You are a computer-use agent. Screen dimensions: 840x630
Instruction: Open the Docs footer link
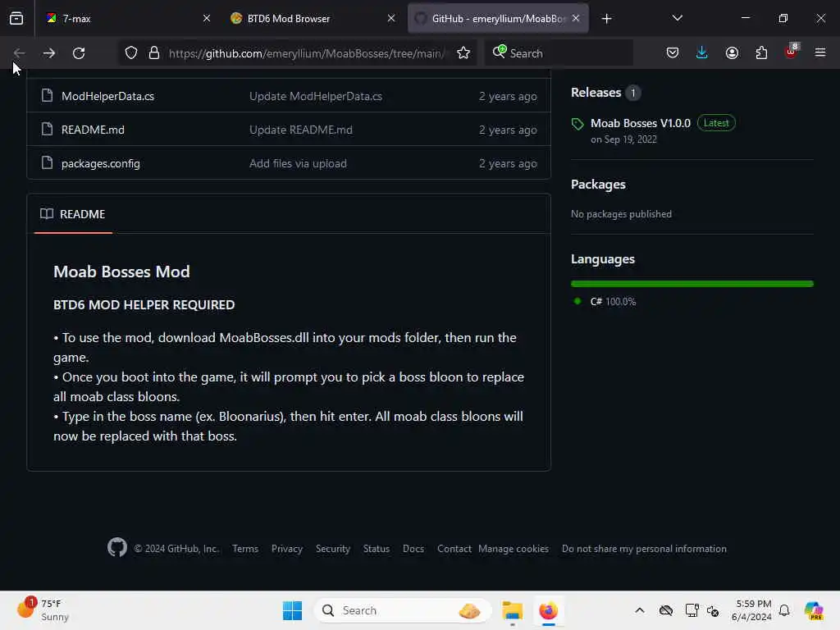click(413, 549)
